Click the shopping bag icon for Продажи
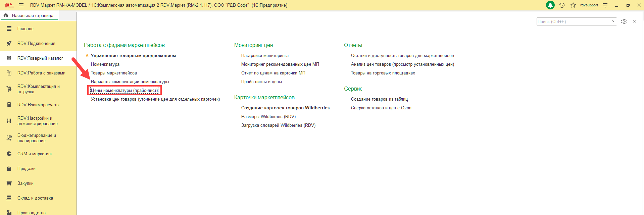This screenshot has width=644, height=215. [x=9, y=169]
